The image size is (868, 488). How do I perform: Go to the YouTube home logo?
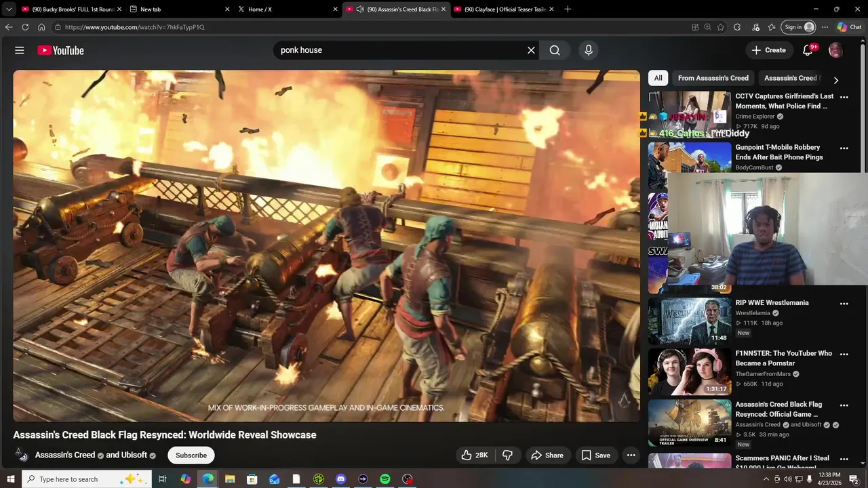click(60, 50)
